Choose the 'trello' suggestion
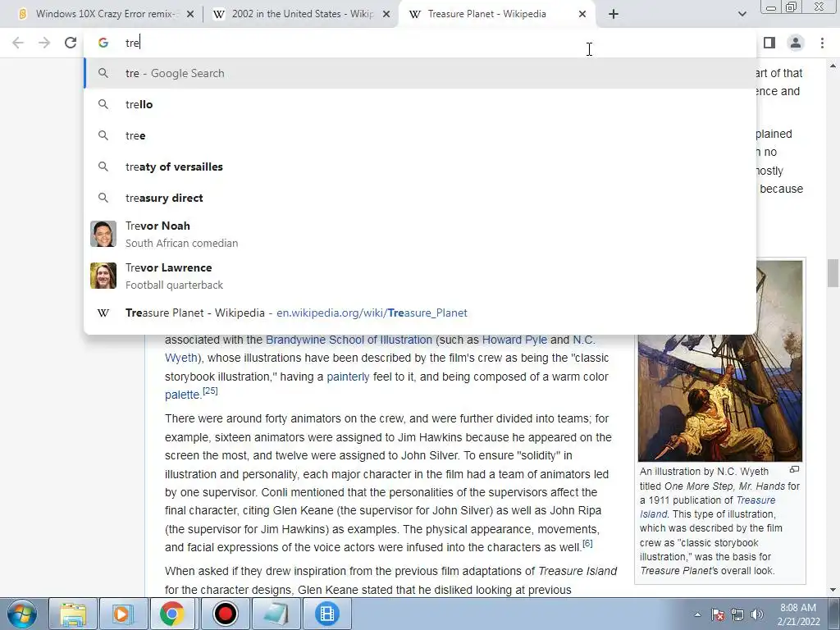Image resolution: width=840 pixels, height=630 pixels. (x=420, y=104)
